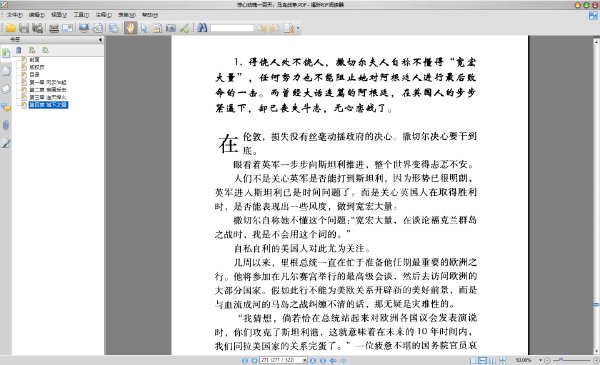Click the zoom slider track
Image resolution: width=600 pixels, height=365 pixels.
pos(572,360)
